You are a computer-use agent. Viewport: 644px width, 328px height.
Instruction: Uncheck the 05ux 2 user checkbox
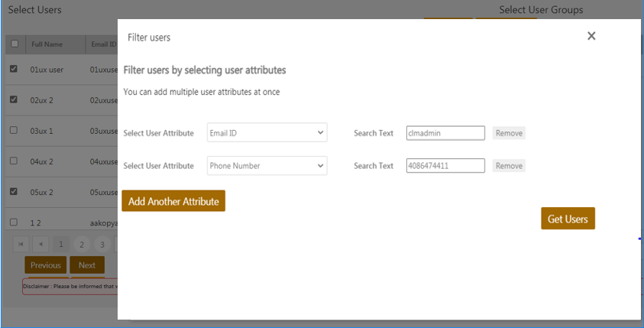[14, 192]
